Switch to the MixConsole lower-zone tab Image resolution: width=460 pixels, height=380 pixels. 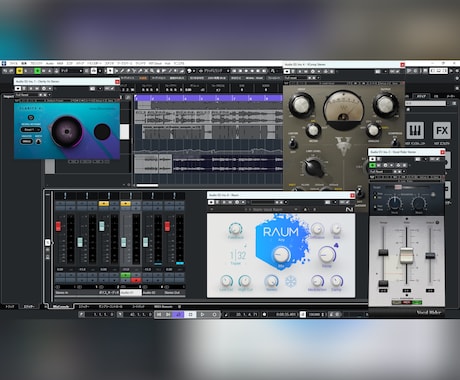(x=61, y=306)
